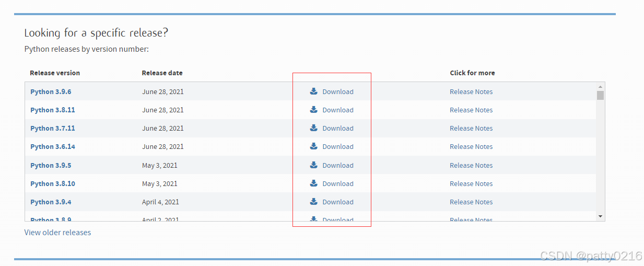Viewport: 644px width, 266px height.
Task: Click the heading Looking for a specific release?
Action: 96,33
